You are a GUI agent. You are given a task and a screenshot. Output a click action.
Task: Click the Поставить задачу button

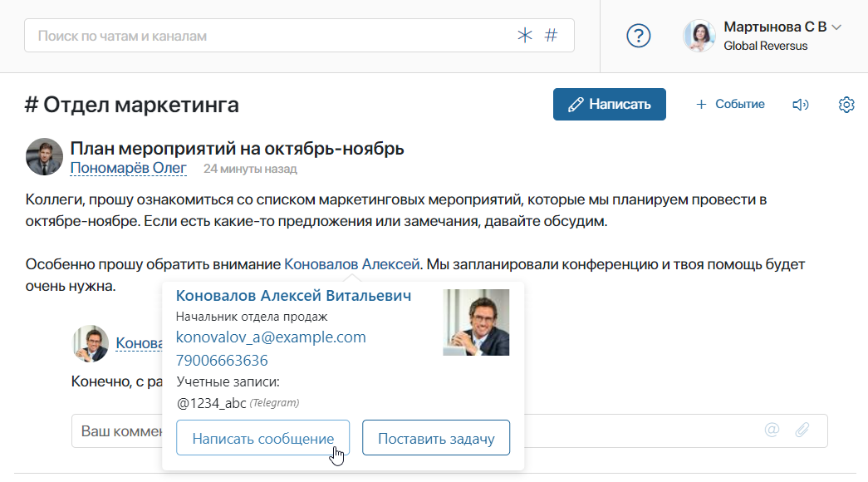point(436,438)
